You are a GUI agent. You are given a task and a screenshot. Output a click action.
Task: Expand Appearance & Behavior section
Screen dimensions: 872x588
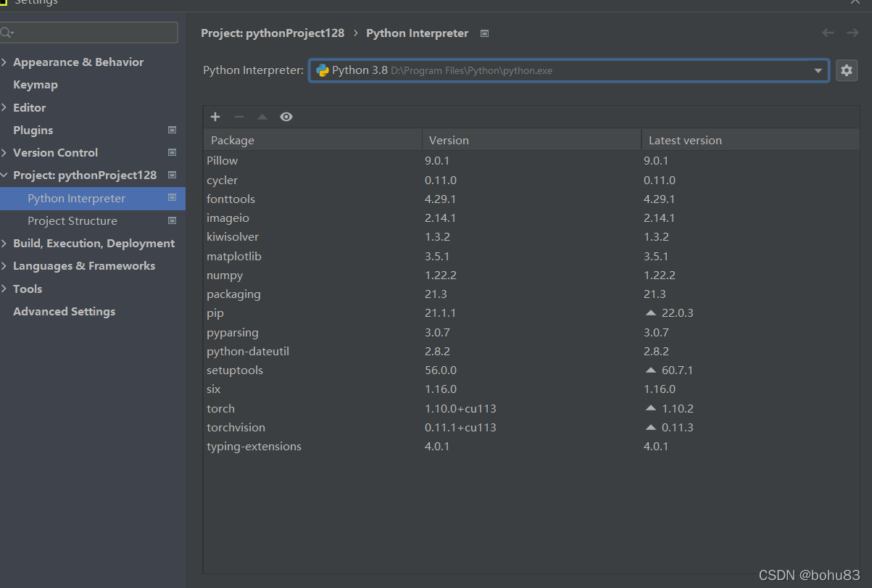(5, 62)
